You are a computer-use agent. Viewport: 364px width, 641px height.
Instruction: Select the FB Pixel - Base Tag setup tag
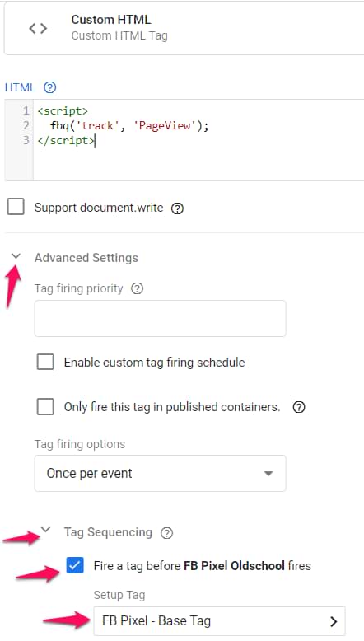click(219, 621)
